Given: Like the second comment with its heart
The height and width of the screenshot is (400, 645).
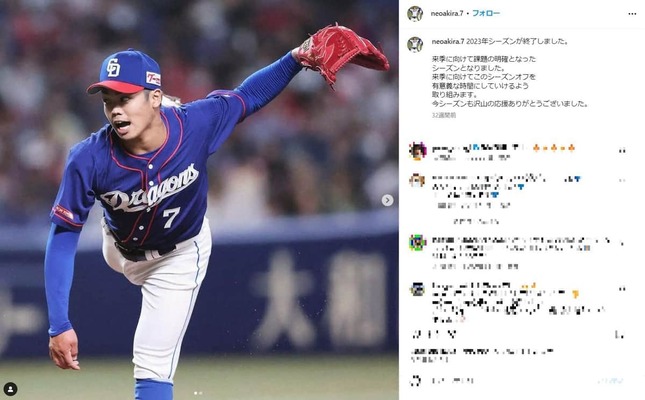Looking at the screenshot, I should tap(622, 180).
